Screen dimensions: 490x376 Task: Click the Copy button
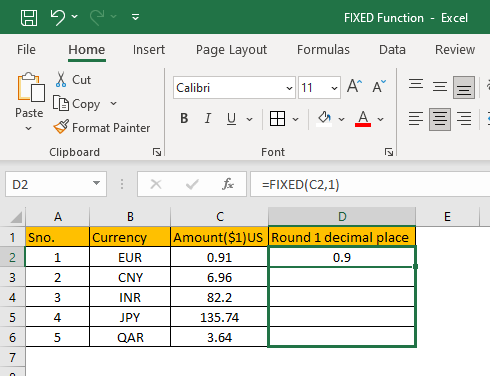coord(77,104)
